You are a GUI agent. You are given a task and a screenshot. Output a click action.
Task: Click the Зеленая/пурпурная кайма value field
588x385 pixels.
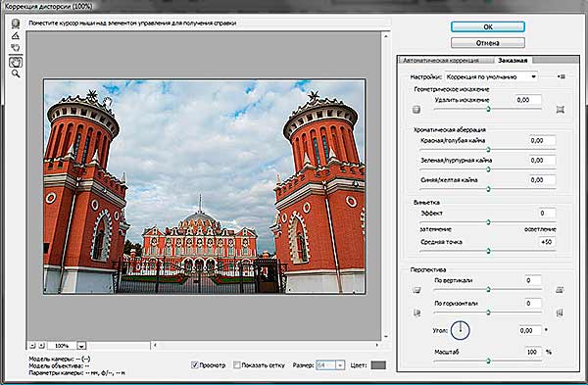542,160
